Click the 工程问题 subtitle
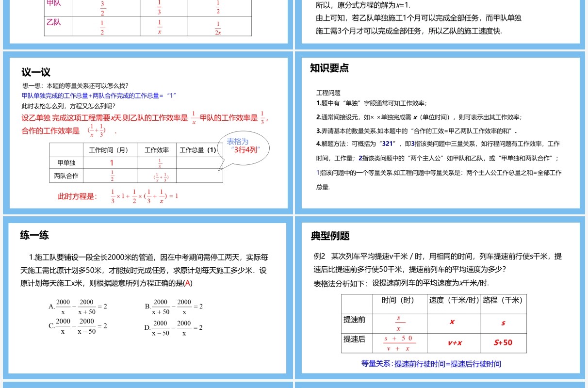The image size is (588, 388). [328, 93]
